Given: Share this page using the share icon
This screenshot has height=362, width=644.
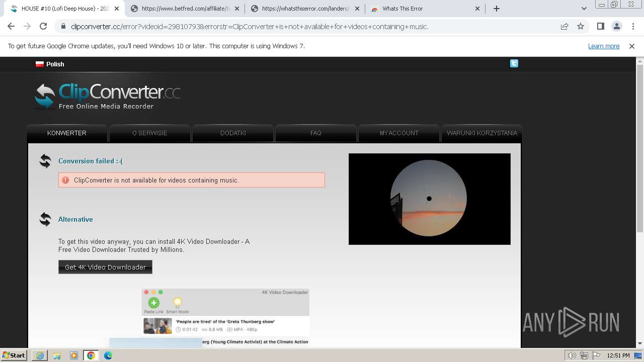Looking at the screenshot, I should [565, 26].
